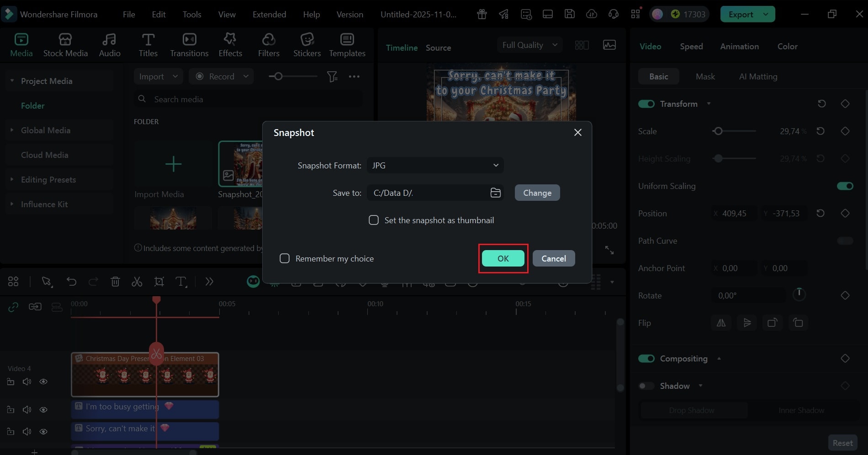868x455 pixels.
Task: Toggle the Compositing switch
Action: [x=646, y=359]
